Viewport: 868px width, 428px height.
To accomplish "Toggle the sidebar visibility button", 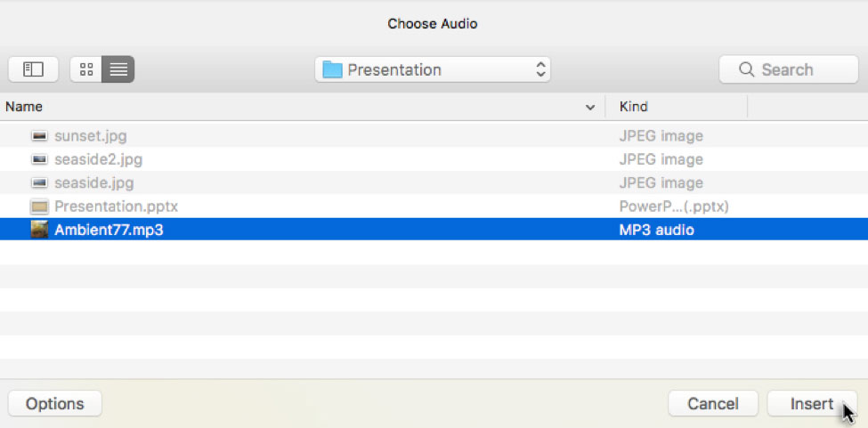I will (33, 69).
